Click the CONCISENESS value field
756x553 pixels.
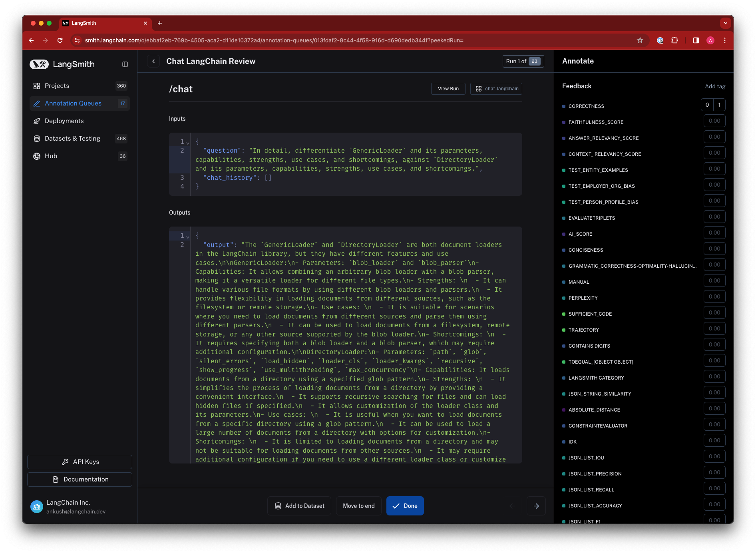(x=714, y=249)
